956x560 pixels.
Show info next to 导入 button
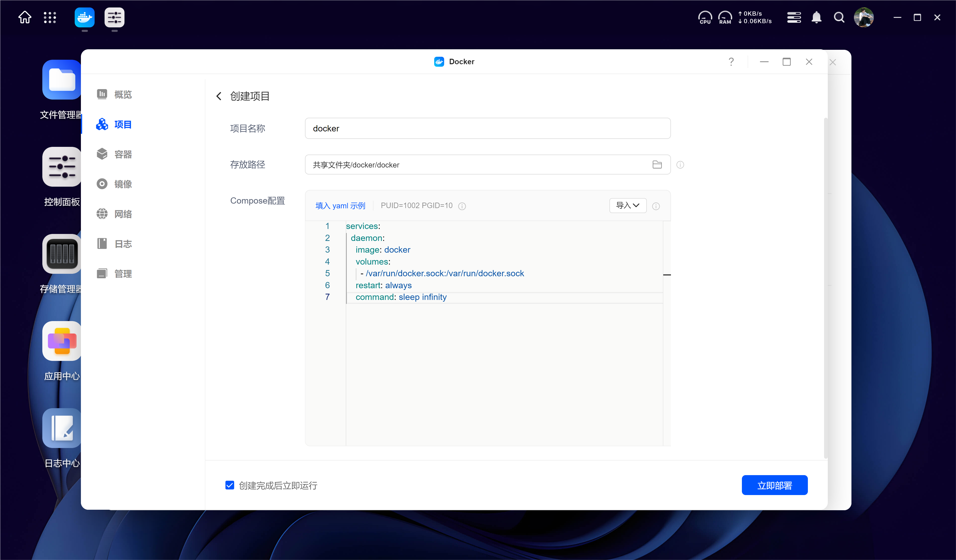click(x=656, y=206)
